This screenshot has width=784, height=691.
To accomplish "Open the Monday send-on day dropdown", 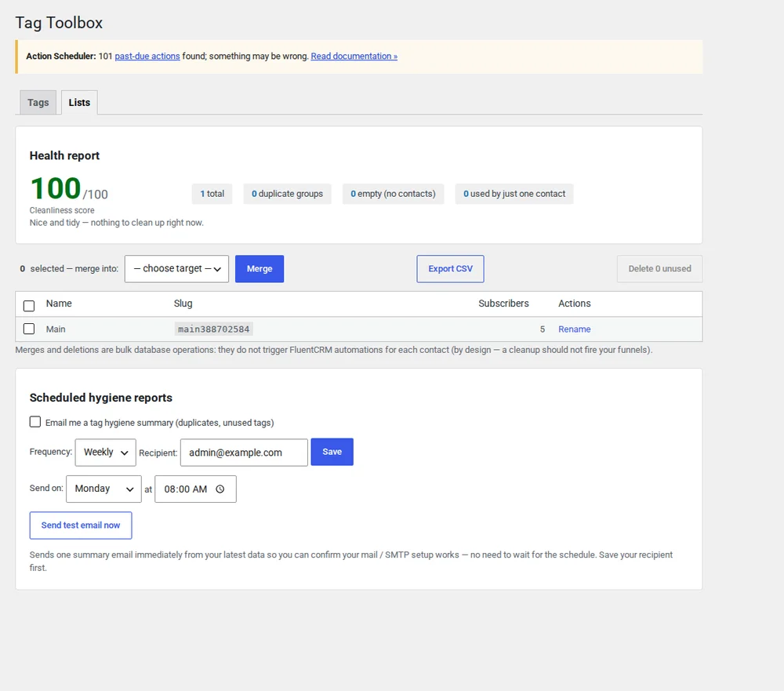I will click(103, 489).
